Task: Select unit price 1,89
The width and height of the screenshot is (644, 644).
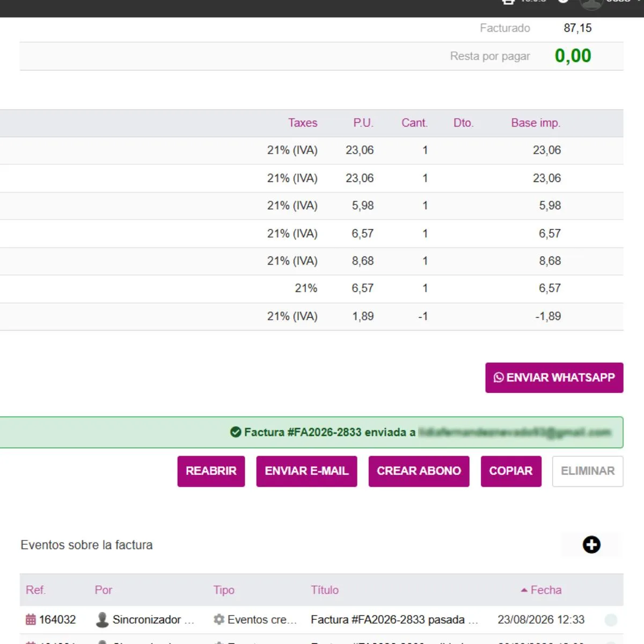Action: [x=363, y=316]
